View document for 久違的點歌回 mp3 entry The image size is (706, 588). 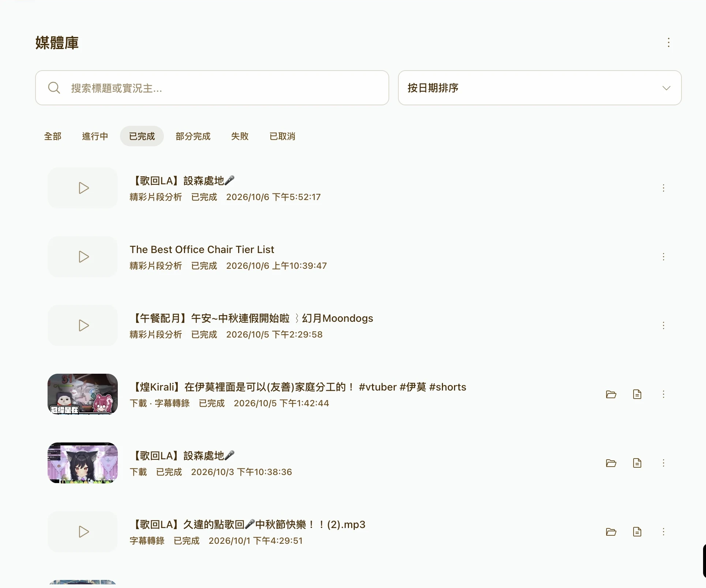pos(637,532)
